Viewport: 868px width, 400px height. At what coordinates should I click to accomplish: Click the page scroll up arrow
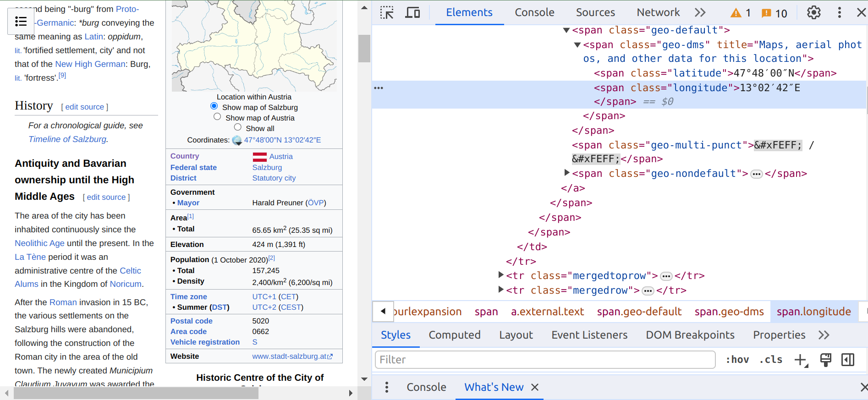tap(364, 7)
